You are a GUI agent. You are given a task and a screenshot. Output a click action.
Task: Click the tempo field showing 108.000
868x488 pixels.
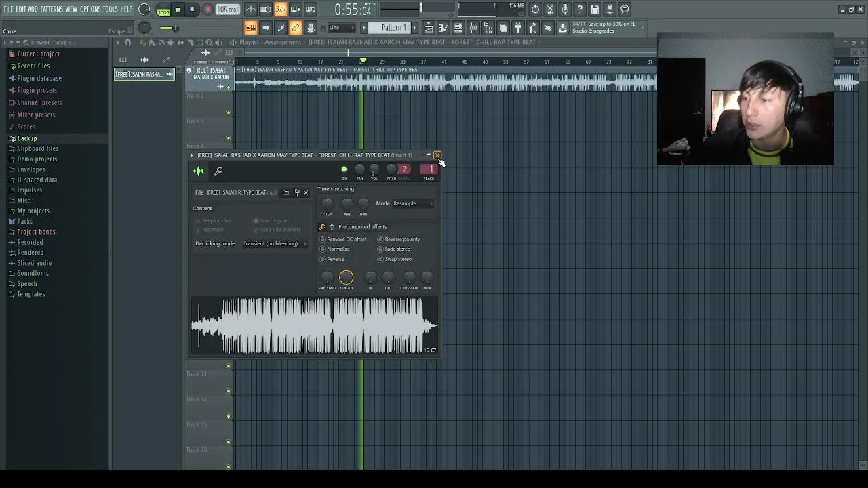click(x=227, y=9)
